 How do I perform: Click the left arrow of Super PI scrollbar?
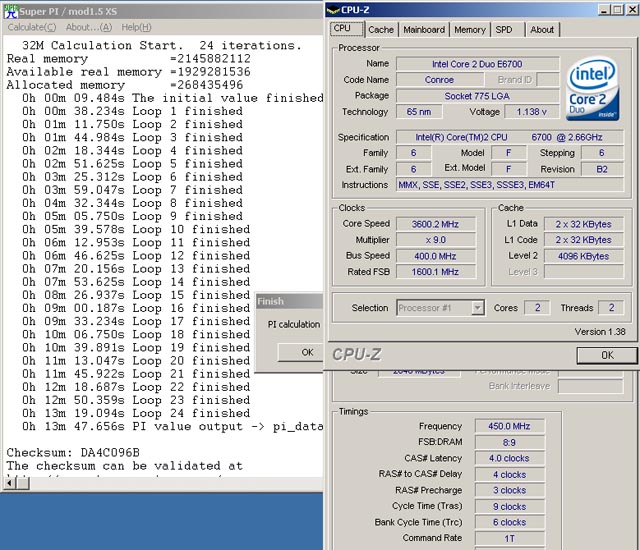[9, 483]
